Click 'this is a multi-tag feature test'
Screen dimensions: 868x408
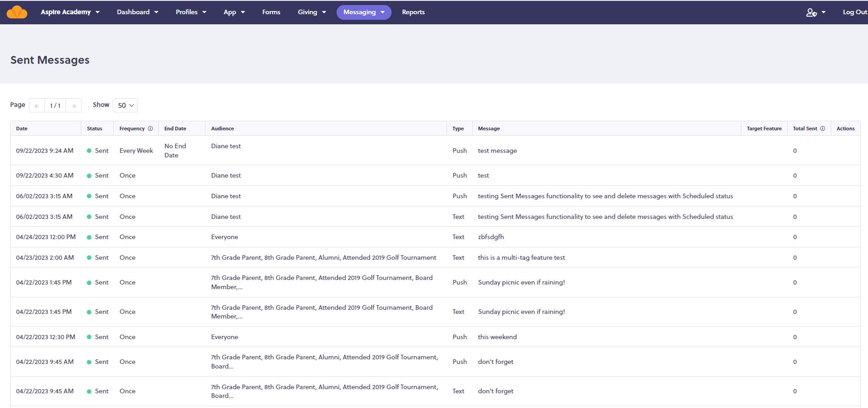(521, 257)
